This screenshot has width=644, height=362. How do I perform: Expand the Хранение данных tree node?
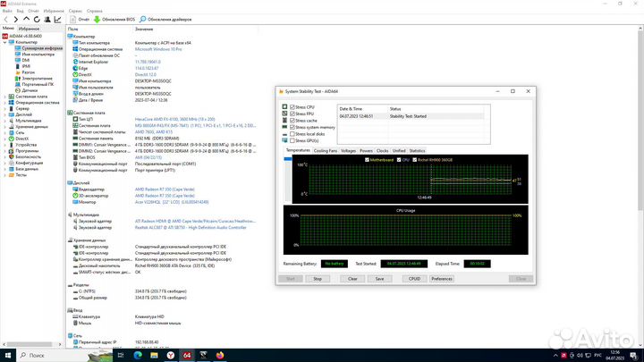(5, 127)
